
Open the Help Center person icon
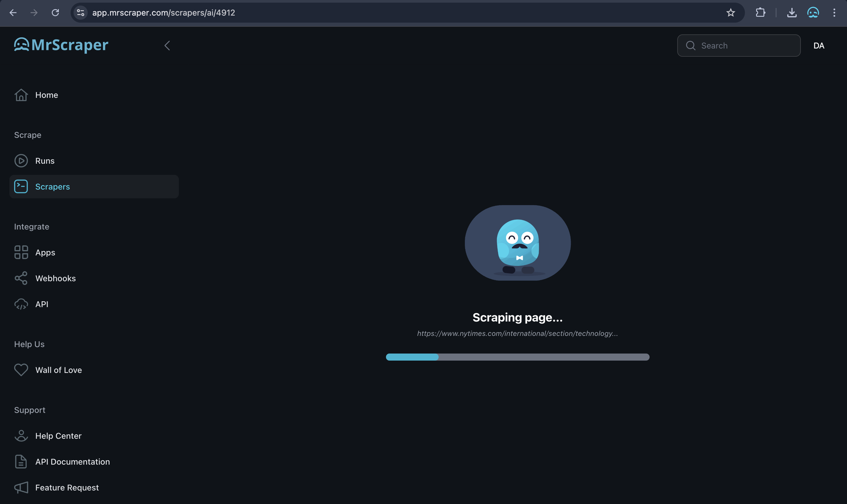(21, 435)
